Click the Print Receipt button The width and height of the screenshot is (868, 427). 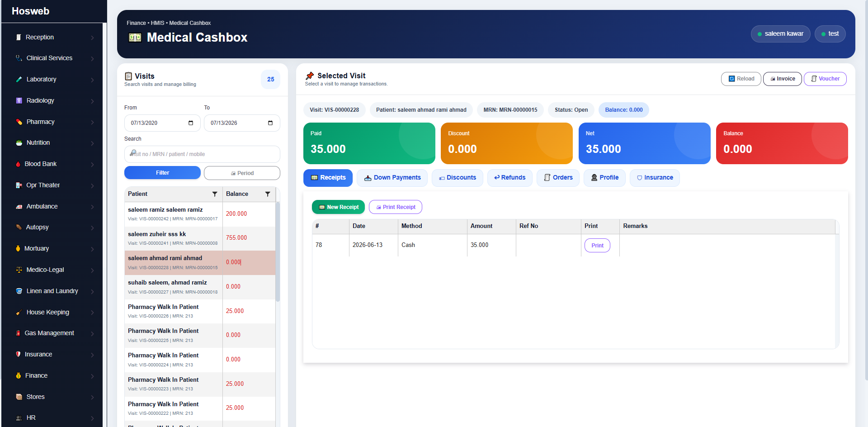click(x=396, y=207)
